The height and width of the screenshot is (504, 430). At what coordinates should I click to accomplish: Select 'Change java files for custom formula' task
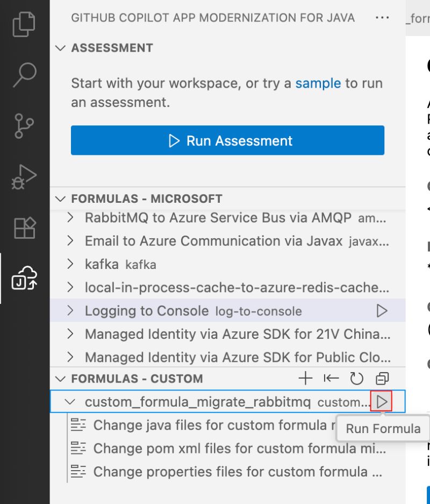(x=204, y=425)
